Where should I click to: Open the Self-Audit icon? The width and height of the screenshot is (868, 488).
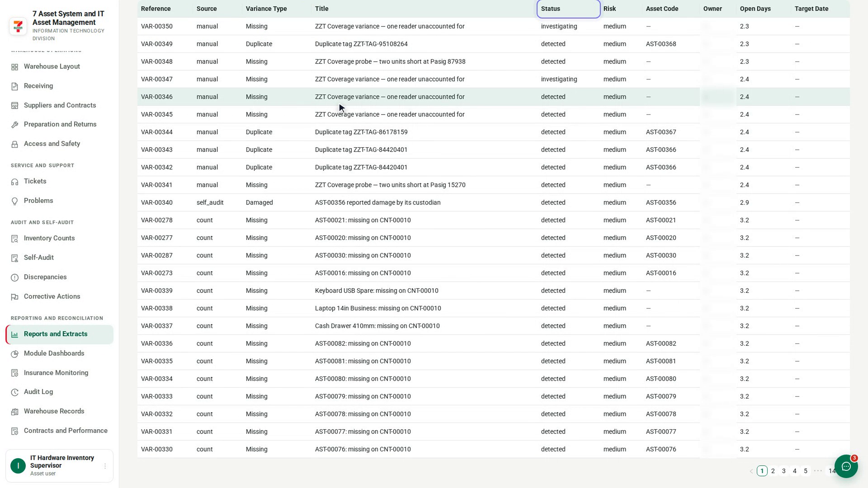pyautogui.click(x=14, y=258)
